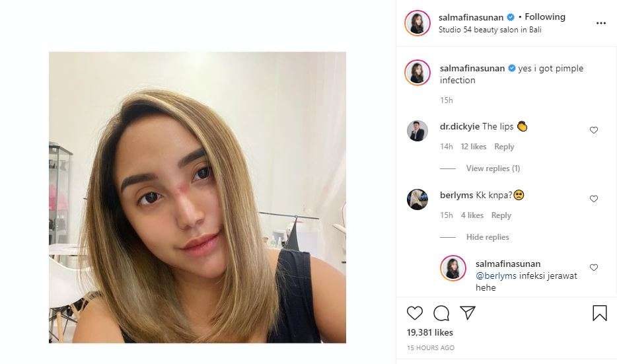
Task: Reply to dr.dickyie's comment
Action: point(504,147)
